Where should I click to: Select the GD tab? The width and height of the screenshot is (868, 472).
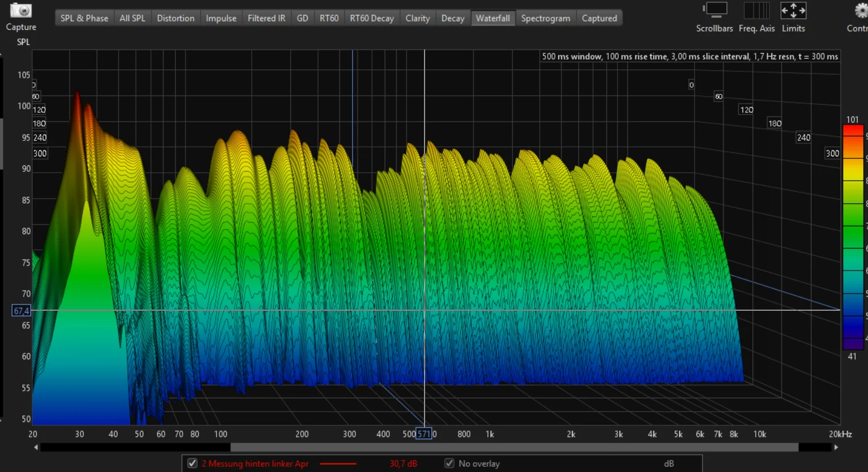click(x=302, y=18)
